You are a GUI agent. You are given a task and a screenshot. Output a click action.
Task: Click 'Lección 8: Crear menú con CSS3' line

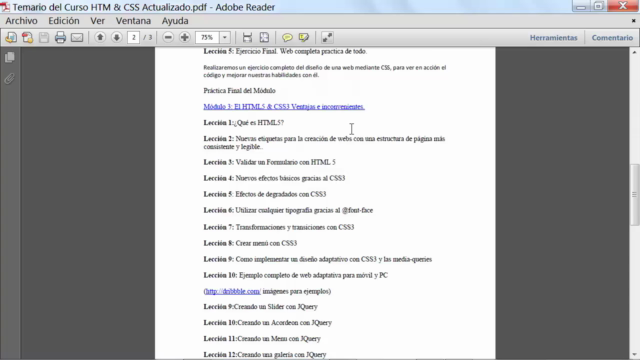click(x=250, y=243)
